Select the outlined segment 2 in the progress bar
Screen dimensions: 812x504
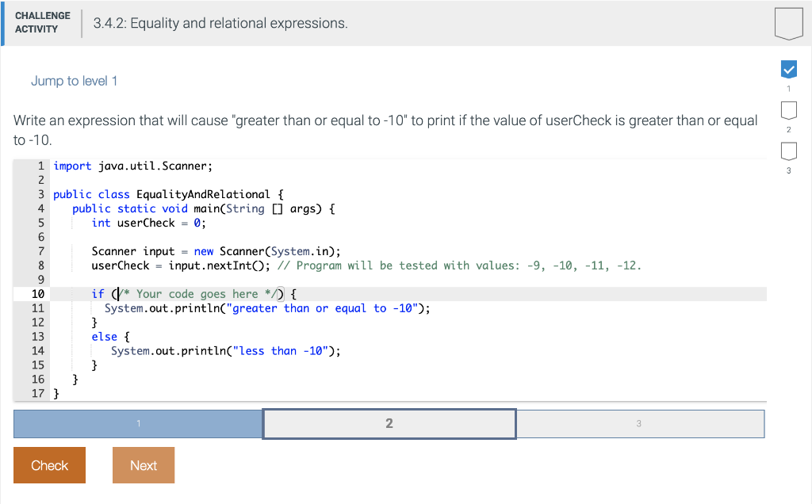click(389, 423)
